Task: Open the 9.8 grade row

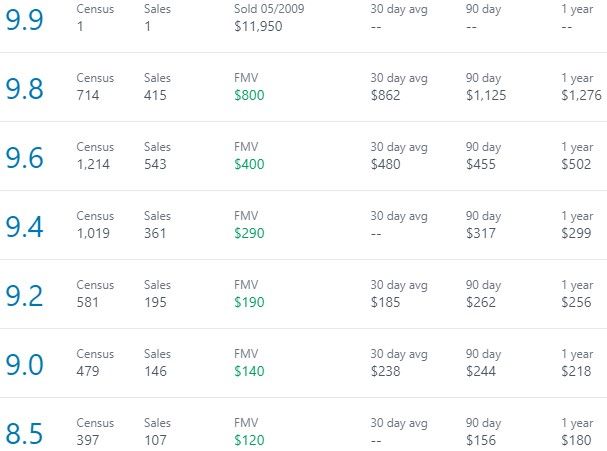Action: (304, 87)
